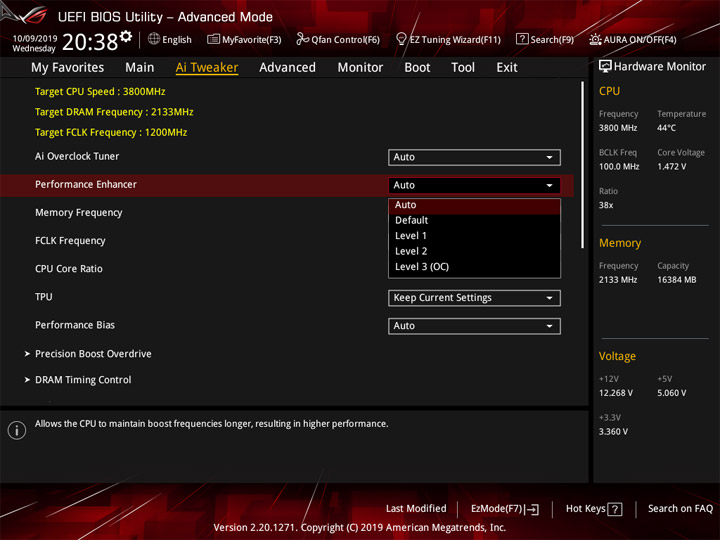
Task: Go to the Advanced tab
Action: click(287, 68)
